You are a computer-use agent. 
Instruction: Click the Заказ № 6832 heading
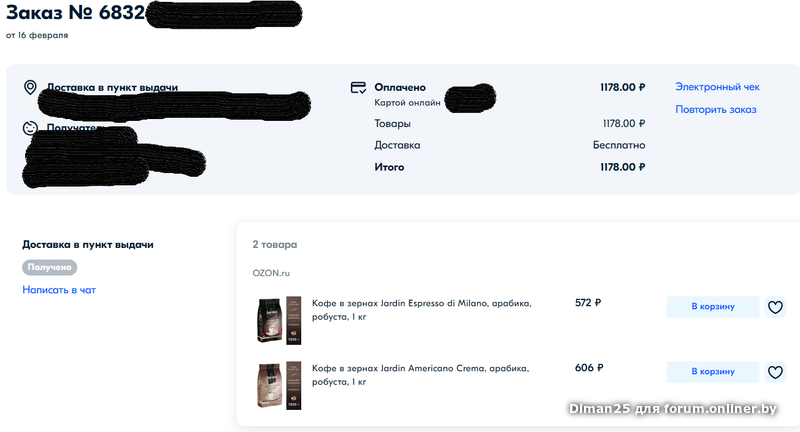[x=76, y=13]
